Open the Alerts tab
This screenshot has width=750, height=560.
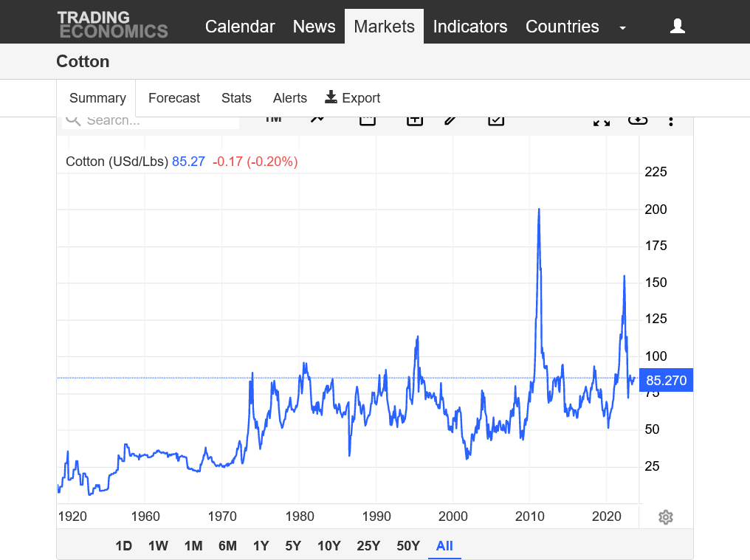[x=290, y=98]
